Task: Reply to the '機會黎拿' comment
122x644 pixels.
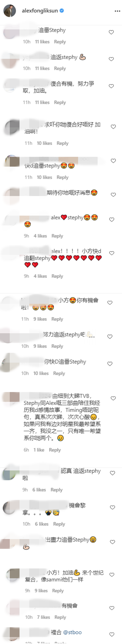Action: coord(59,524)
